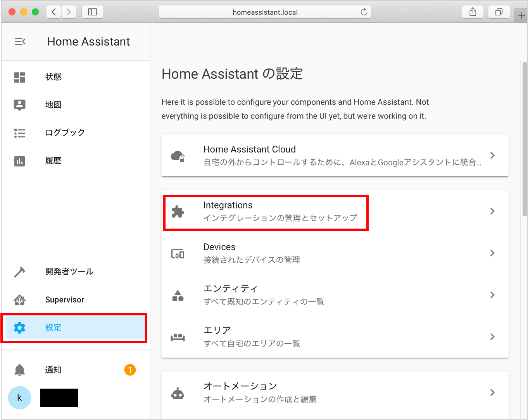The image size is (528, 420).
Task: Open the Devices title text
Action: pos(219,247)
